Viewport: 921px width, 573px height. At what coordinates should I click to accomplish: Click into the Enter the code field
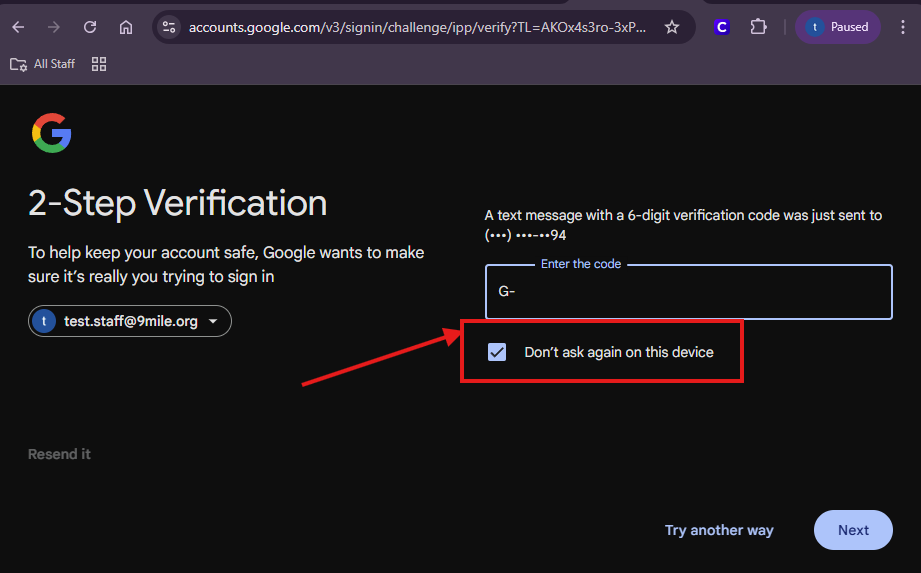[688, 292]
